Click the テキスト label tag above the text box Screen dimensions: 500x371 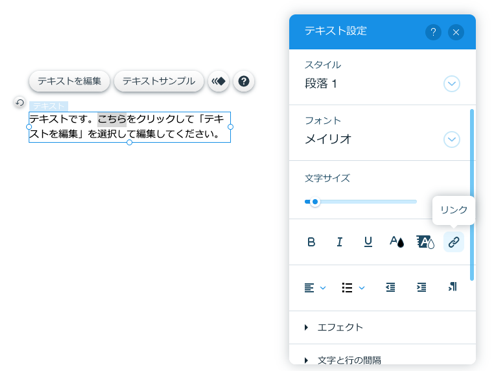coord(49,106)
